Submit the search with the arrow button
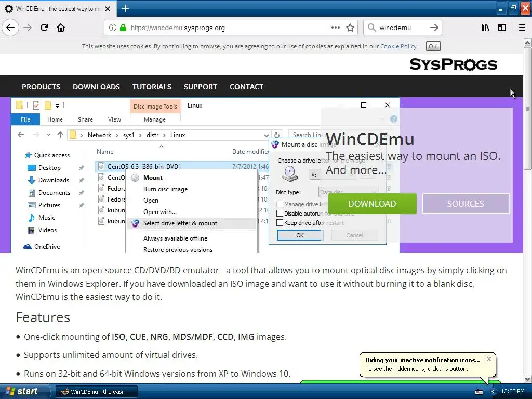Viewport: 532px width, 399px height. [x=434, y=28]
